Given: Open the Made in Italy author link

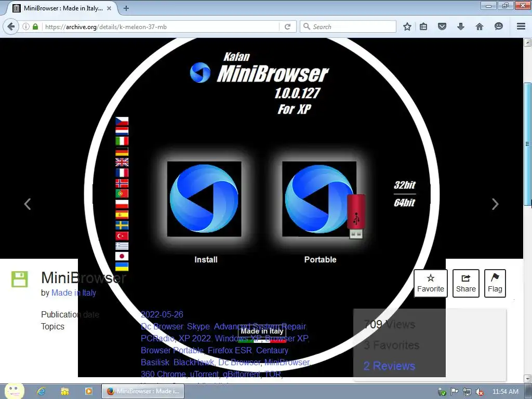Looking at the screenshot, I should [x=74, y=292].
